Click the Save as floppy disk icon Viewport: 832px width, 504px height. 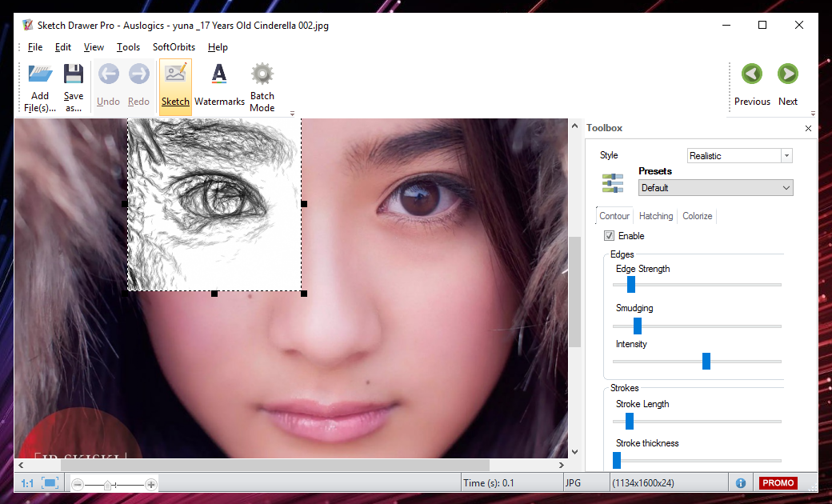[74, 74]
